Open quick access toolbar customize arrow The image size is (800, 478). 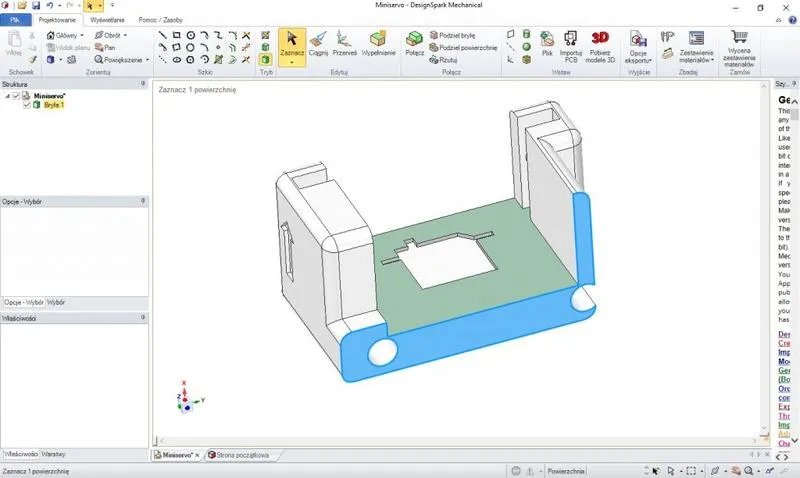tap(112, 6)
